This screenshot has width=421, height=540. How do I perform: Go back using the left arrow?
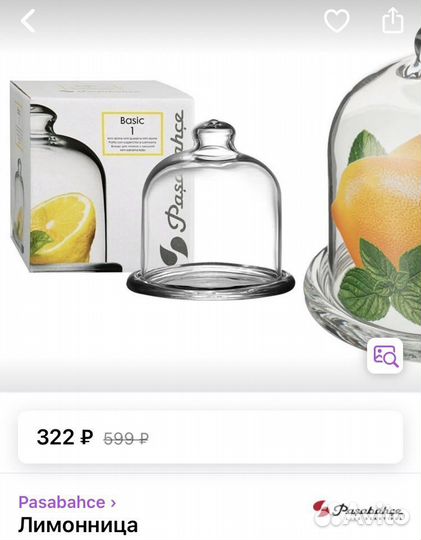(x=28, y=21)
